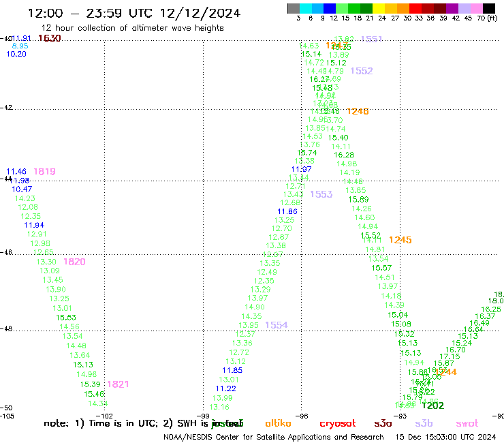Viewport: 504px width, 443px height.
Task: Click the '14.23' wave height value
Action: [25, 199]
